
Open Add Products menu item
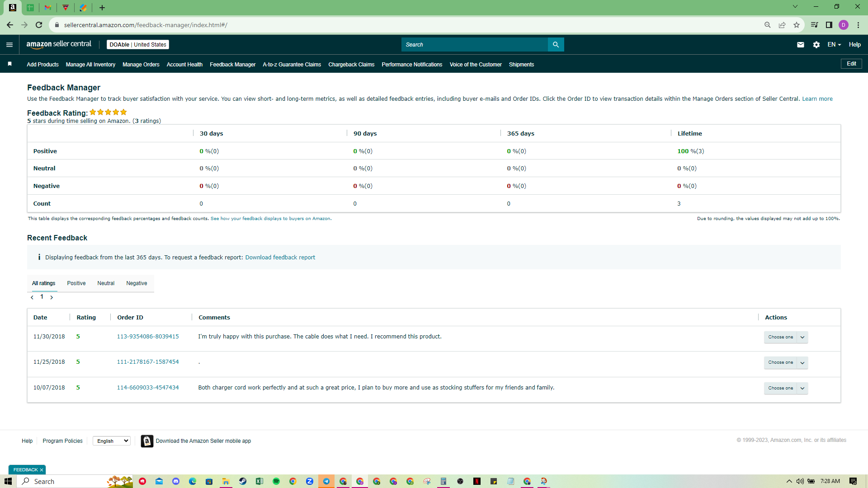[42, 65]
